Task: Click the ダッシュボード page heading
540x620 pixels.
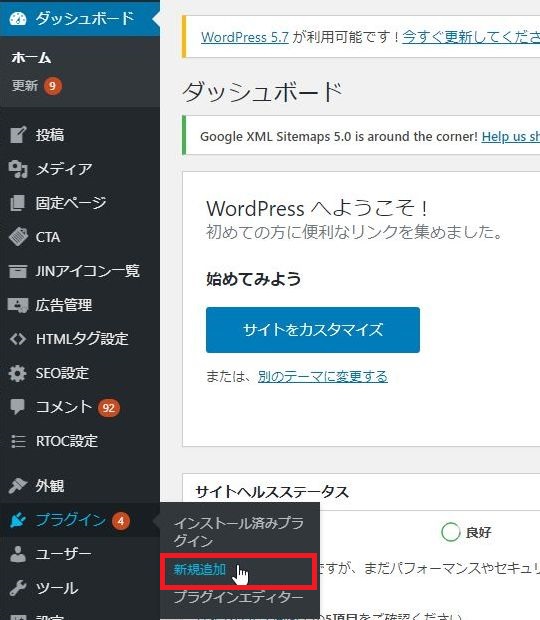Action: coord(262,92)
